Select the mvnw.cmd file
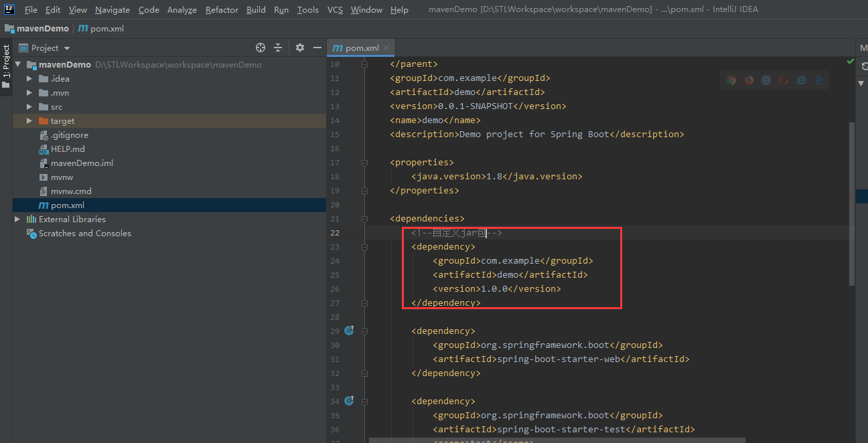868x443 pixels. (x=71, y=191)
